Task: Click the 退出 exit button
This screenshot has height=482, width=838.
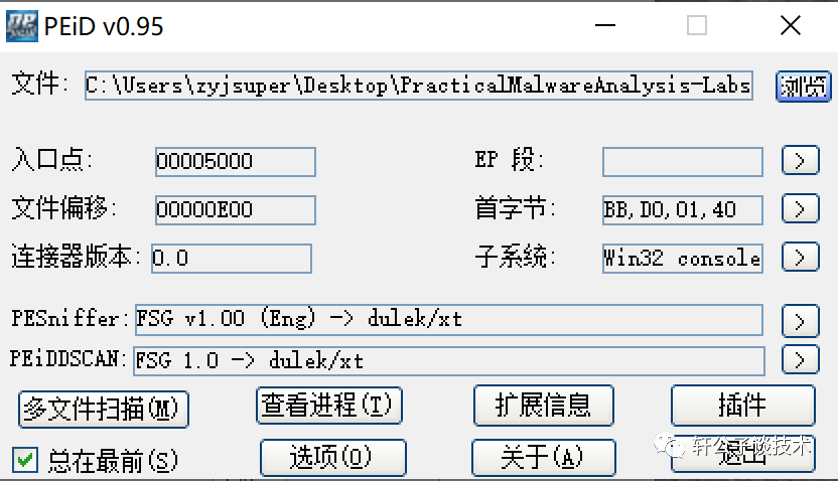Action: 743,455
